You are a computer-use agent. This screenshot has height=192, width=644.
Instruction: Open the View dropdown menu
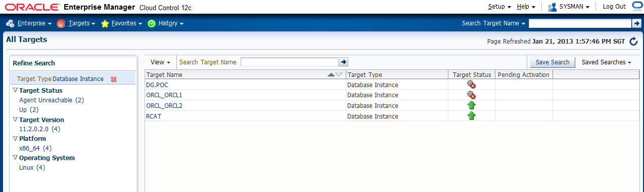tap(160, 62)
